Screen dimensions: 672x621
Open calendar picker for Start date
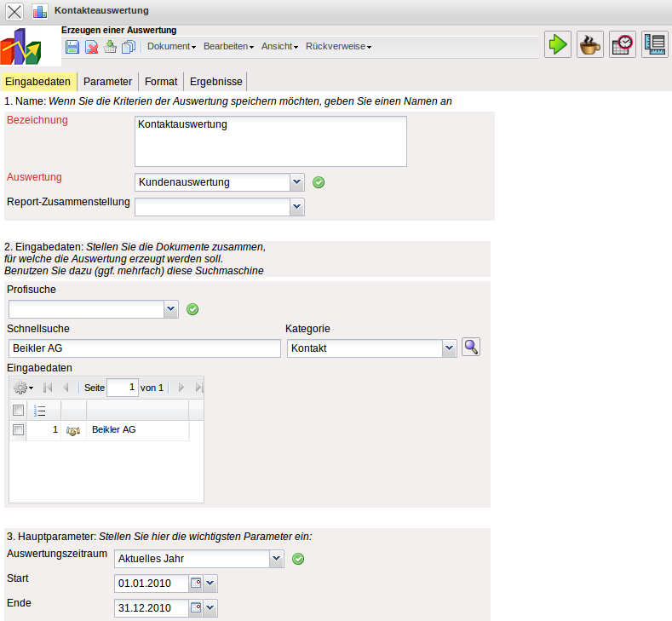click(195, 584)
